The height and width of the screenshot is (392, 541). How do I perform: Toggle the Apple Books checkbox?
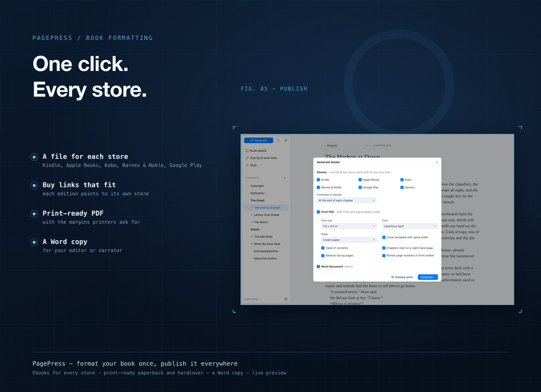click(x=360, y=180)
